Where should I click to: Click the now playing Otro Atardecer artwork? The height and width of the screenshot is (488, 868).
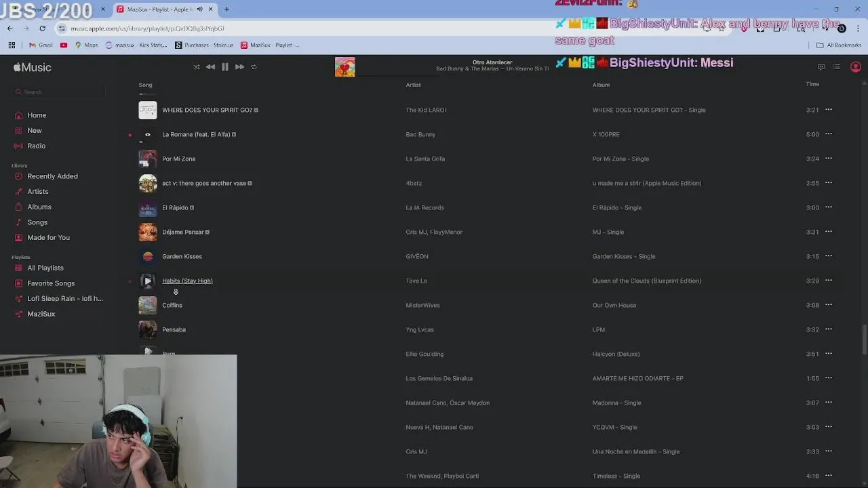pyautogui.click(x=344, y=67)
